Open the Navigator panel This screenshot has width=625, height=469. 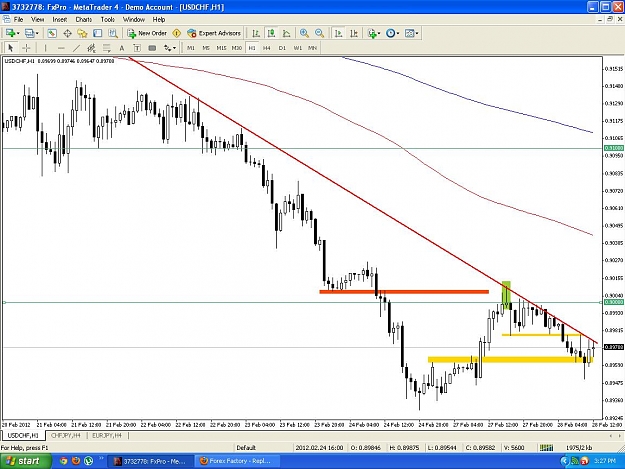pyautogui.click(x=83, y=33)
